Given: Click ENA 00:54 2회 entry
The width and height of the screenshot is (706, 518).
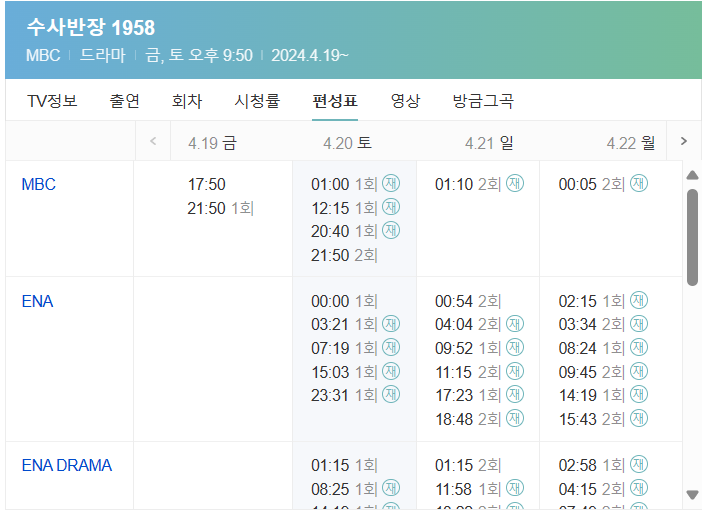Looking at the screenshot, I should (x=468, y=301).
